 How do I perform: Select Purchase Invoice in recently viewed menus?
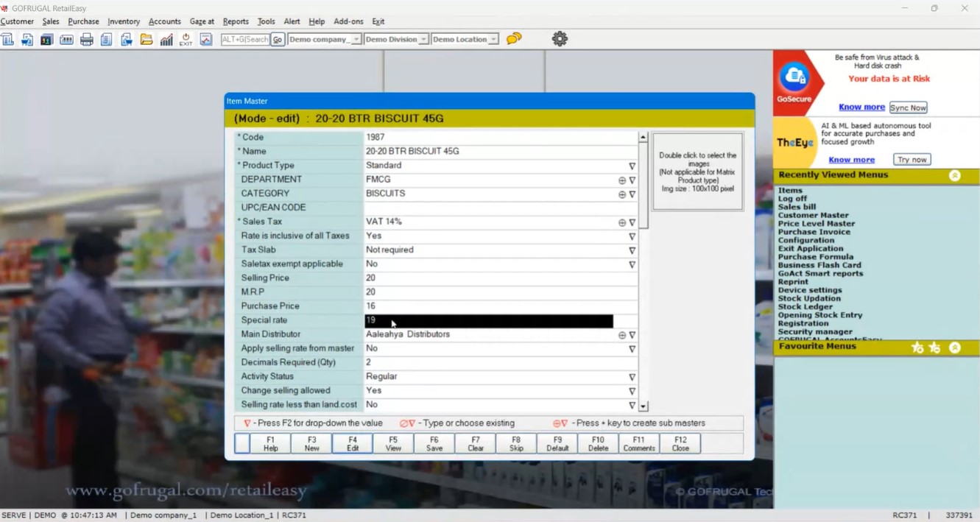pyautogui.click(x=814, y=232)
